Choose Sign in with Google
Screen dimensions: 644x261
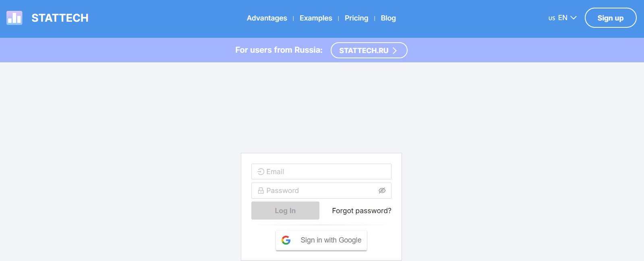[x=321, y=240]
